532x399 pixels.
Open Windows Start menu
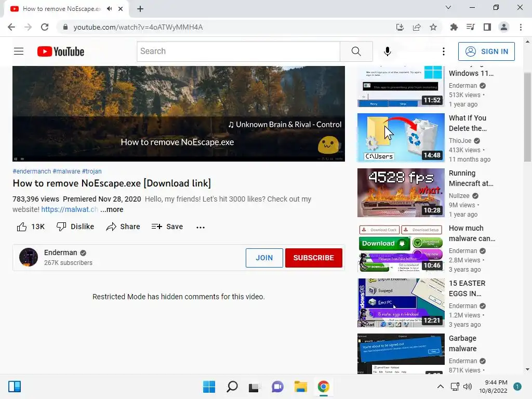tap(209, 387)
